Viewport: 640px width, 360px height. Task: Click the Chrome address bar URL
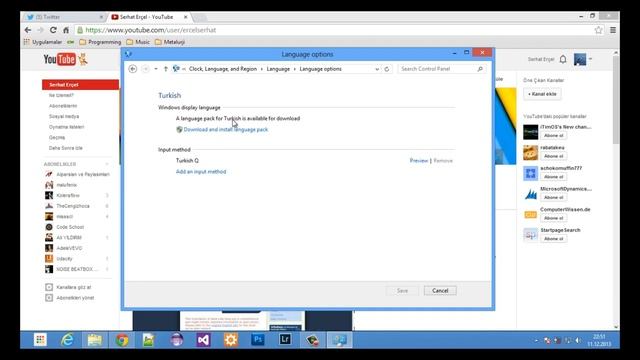(151, 30)
